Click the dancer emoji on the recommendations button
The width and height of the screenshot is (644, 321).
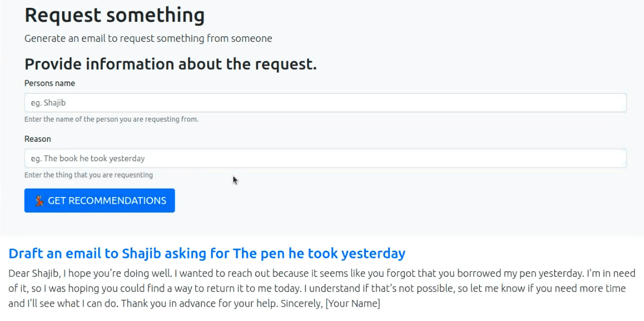tap(40, 201)
